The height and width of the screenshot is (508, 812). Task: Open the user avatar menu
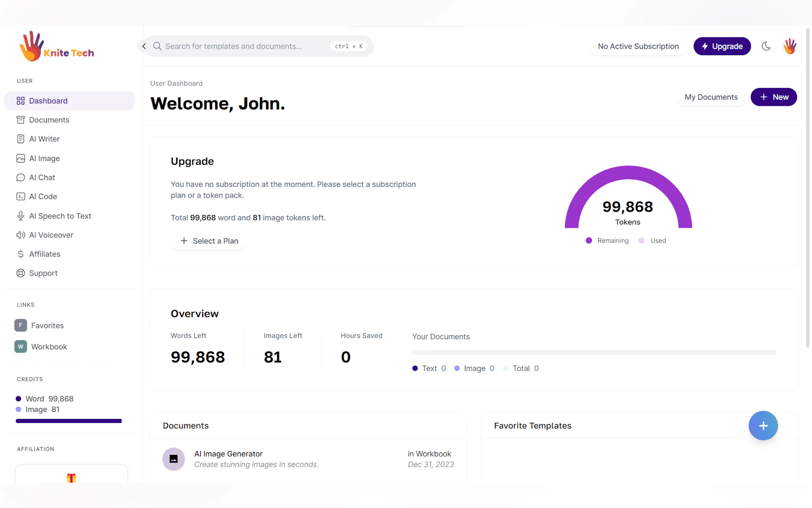coord(790,46)
